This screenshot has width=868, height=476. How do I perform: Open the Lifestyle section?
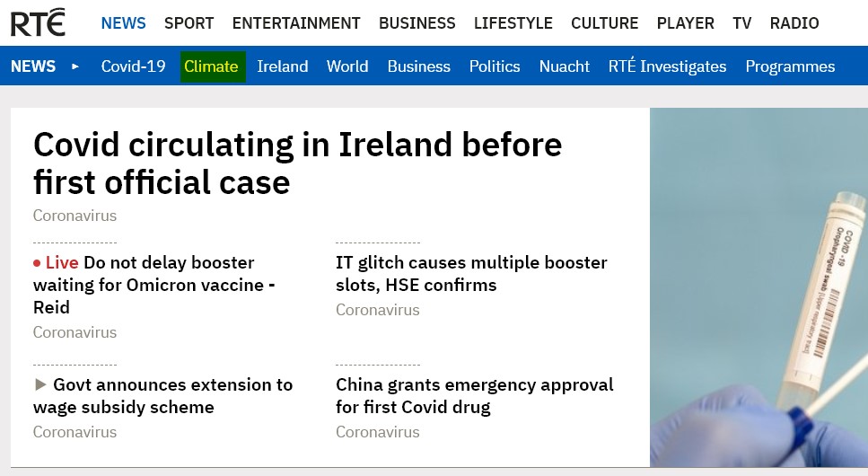point(513,23)
